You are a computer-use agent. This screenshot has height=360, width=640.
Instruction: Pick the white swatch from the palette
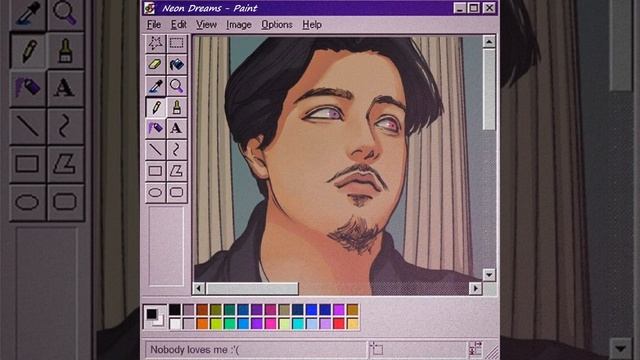[175, 324]
